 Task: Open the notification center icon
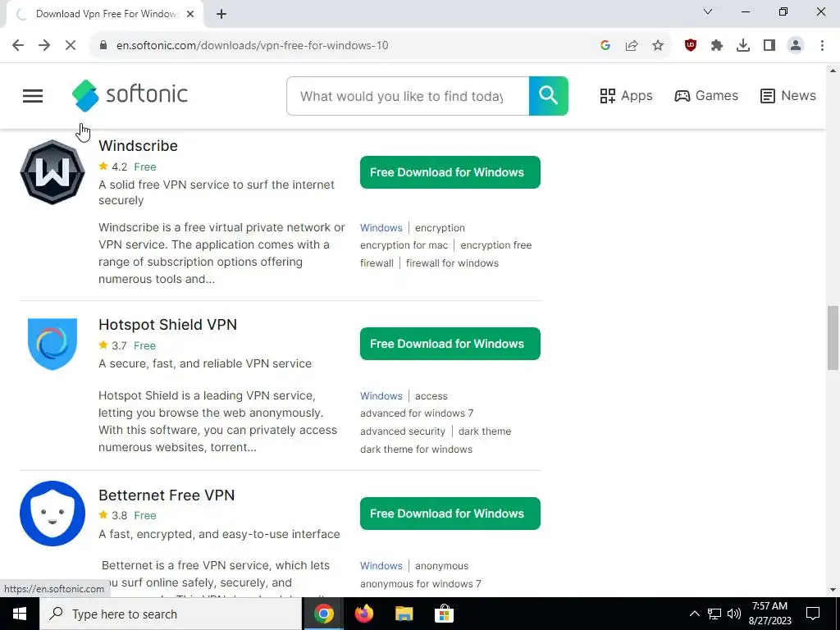pyautogui.click(x=813, y=614)
